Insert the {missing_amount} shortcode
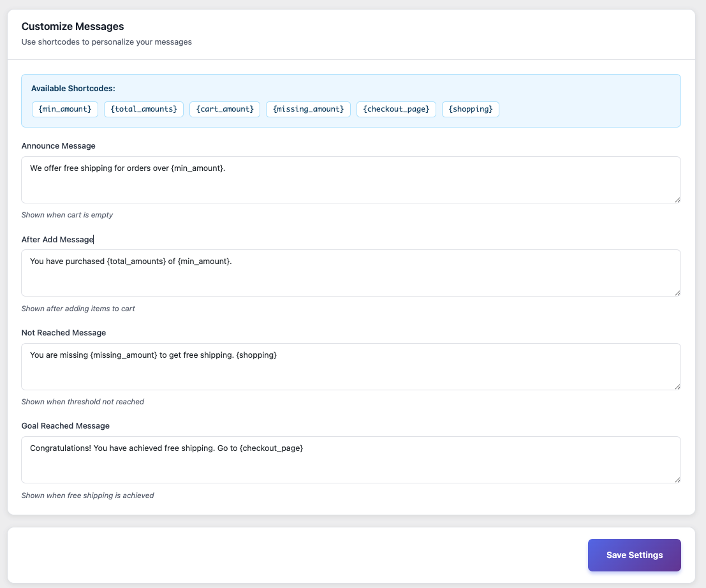The width and height of the screenshot is (706, 588). [308, 109]
